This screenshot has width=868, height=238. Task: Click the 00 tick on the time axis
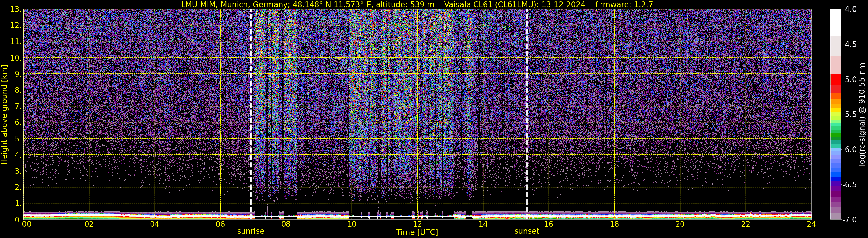pyautogui.click(x=26, y=224)
